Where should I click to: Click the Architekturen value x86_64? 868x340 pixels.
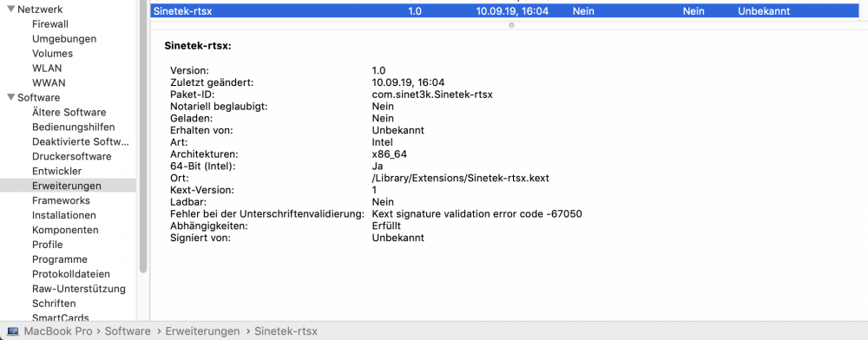(391, 154)
